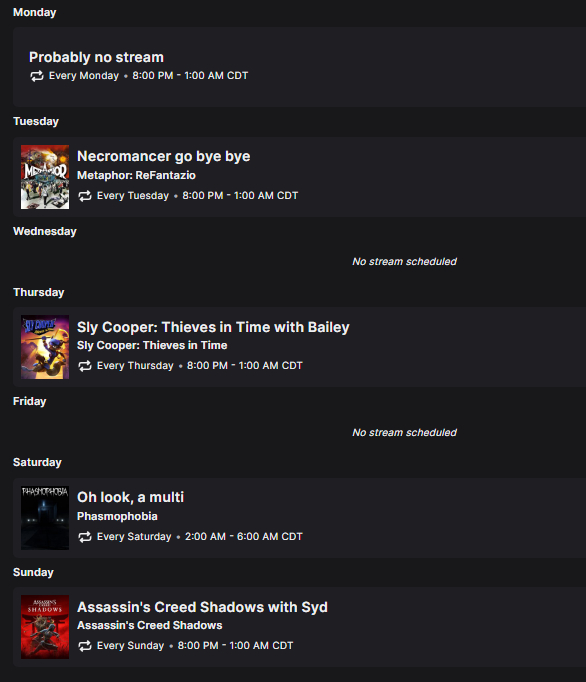Click the Assassin's Creed Shadows category subtitle
The image size is (586, 682).
[150, 625]
